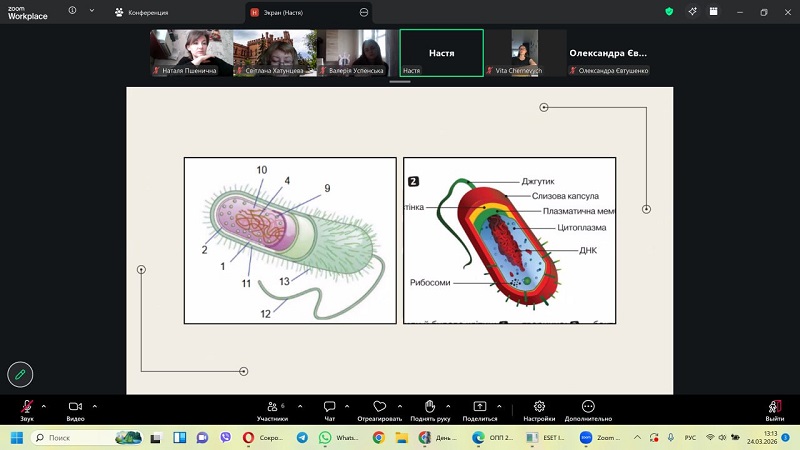Viewport: 800px width, 450px height.
Task: Click Поделиться share screen icon
Action: tap(479, 408)
